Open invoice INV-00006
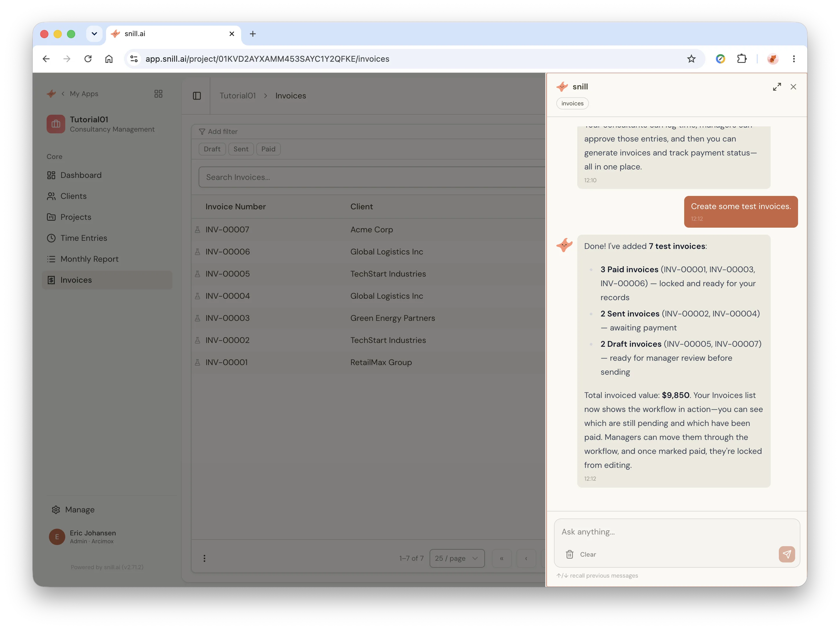Screen dimensions: 840x630 click(x=227, y=252)
